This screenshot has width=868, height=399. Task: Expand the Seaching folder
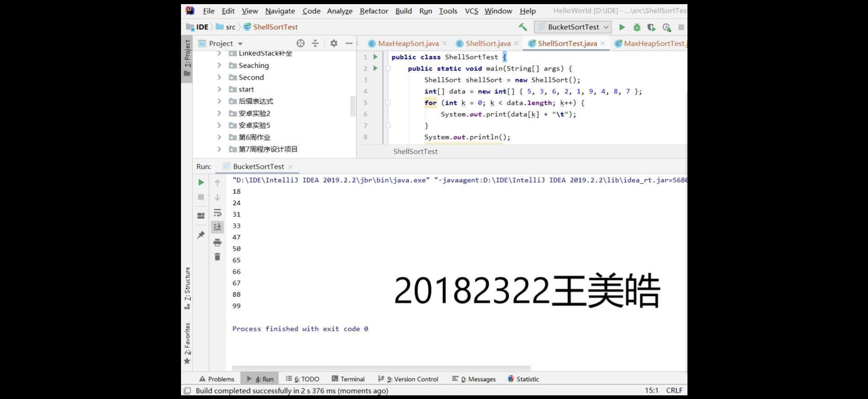click(219, 65)
